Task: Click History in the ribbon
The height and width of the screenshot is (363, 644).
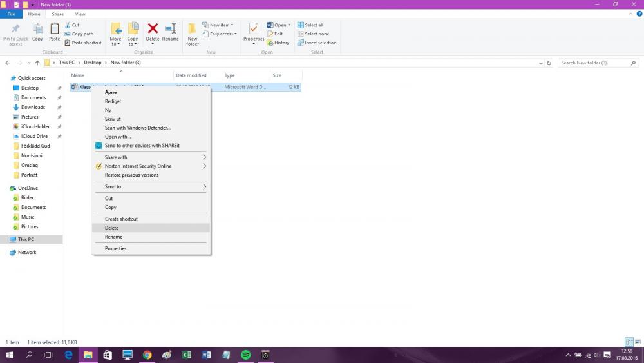Action: 278,43
